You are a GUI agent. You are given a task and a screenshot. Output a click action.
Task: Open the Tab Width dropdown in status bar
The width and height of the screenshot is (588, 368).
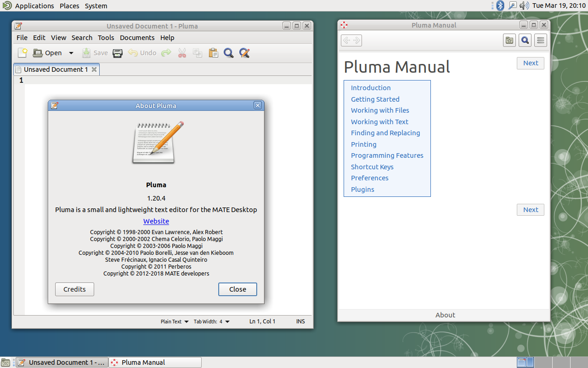pos(211,322)
